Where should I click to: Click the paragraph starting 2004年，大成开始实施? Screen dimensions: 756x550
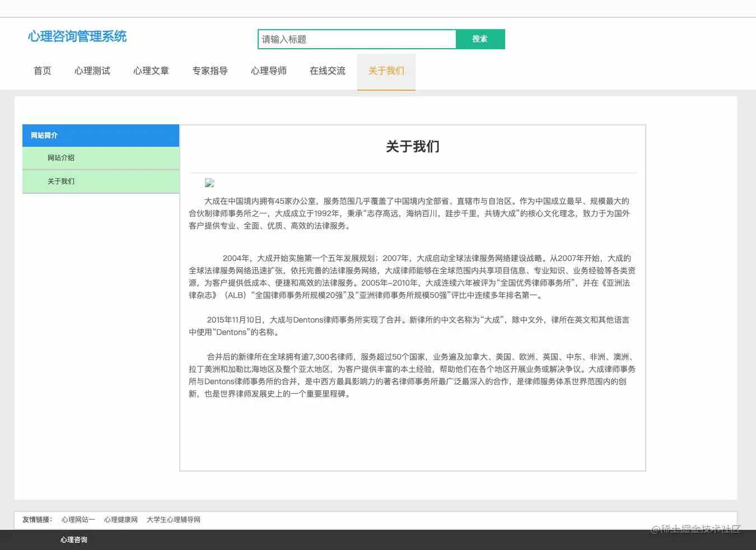point(413,277)
